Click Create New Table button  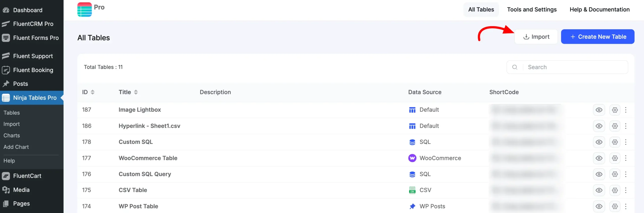pos(598,37)
